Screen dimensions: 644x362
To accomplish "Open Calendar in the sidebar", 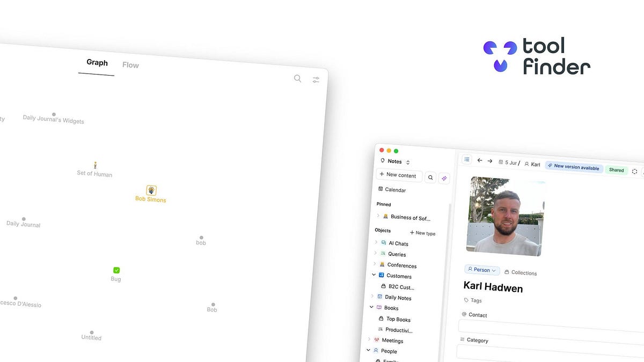I will pos(392,190).
